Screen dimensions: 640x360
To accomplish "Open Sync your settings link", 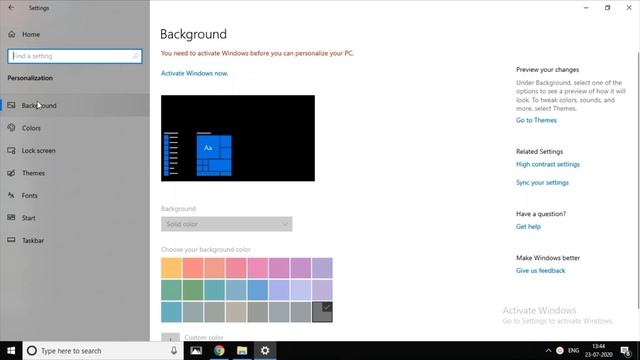I will (542, 182).
